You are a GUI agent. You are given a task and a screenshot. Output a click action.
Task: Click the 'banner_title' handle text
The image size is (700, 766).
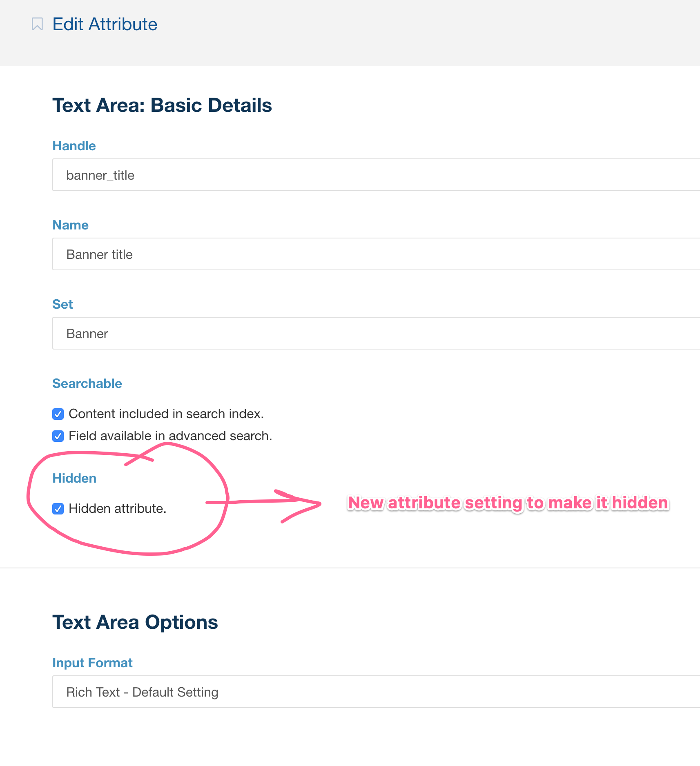pos(100,175)
